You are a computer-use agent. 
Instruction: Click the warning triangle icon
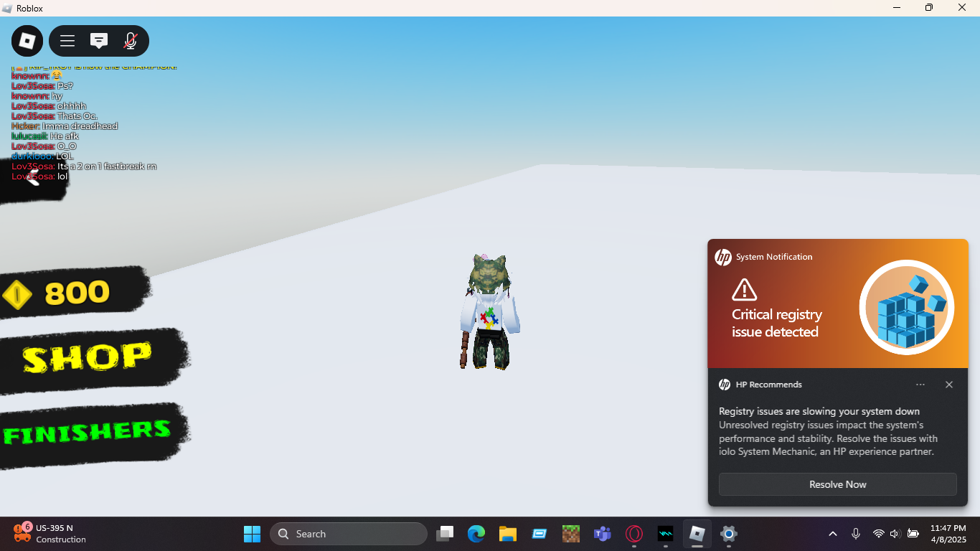point(745,290)
